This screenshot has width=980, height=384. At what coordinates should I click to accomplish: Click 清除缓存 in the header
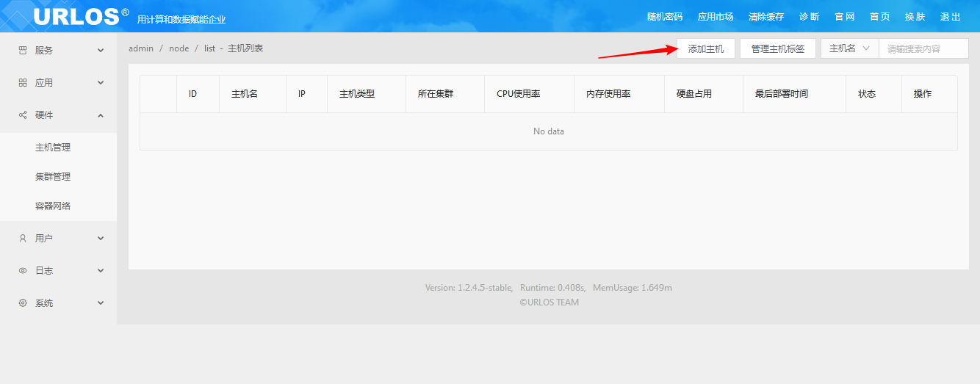pos(766,17)
